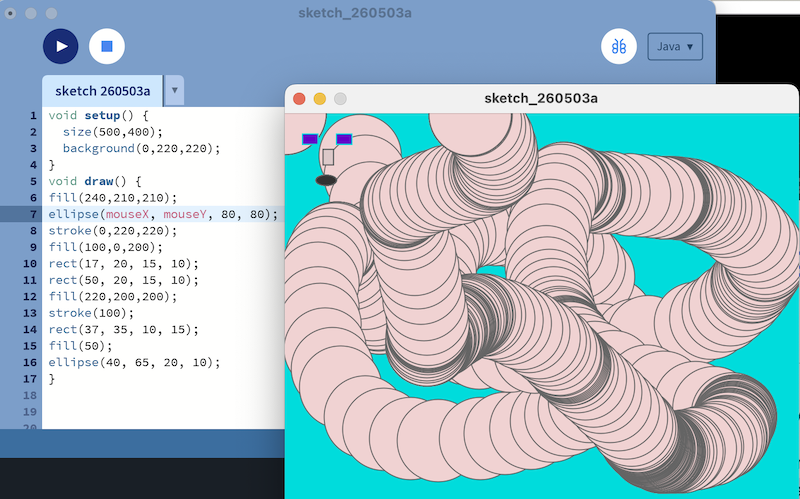Click the 'fill(220,200,200);' code line
Screen dimensions: 800x499
point(113,296)
